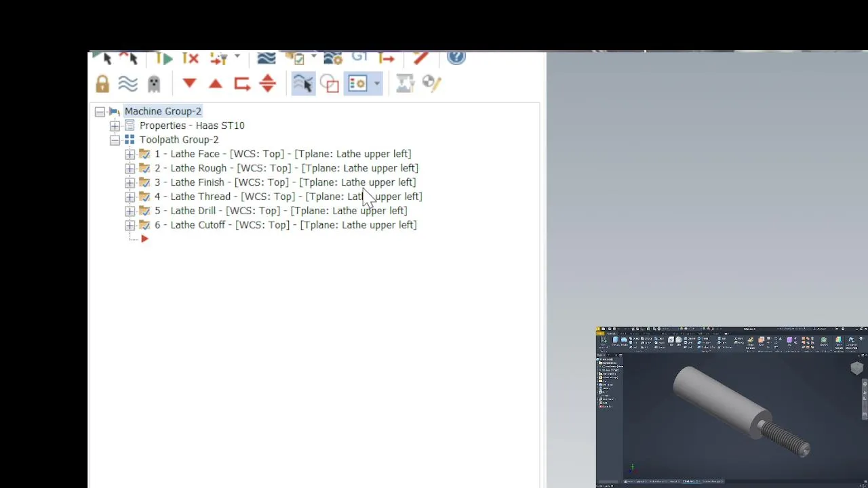The height and width of the screenshot is (488, 868).
Task: Toggle locking with the padlock icon
Action: pyautogui.click(x=102, y=84)
